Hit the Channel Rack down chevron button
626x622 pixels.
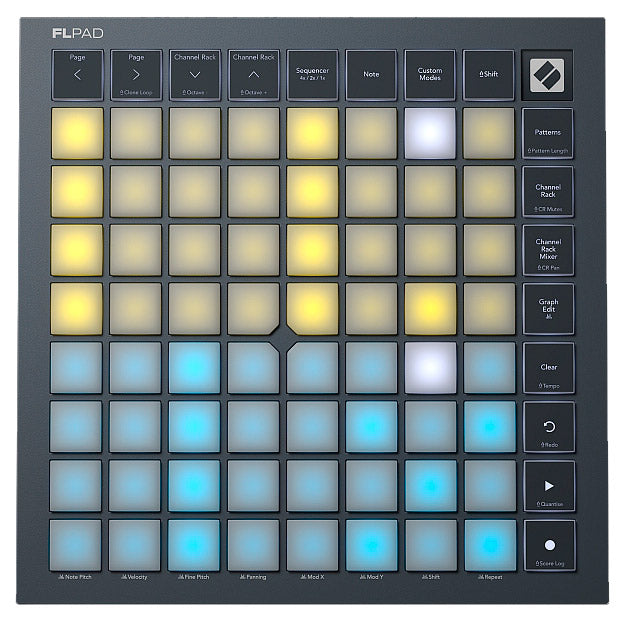click(195, 75)
